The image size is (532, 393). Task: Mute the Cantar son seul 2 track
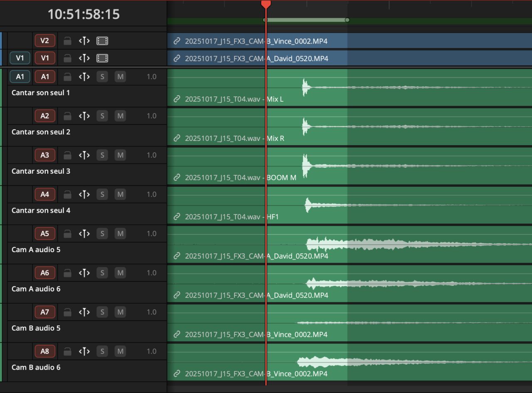click(x=120, y=116)
